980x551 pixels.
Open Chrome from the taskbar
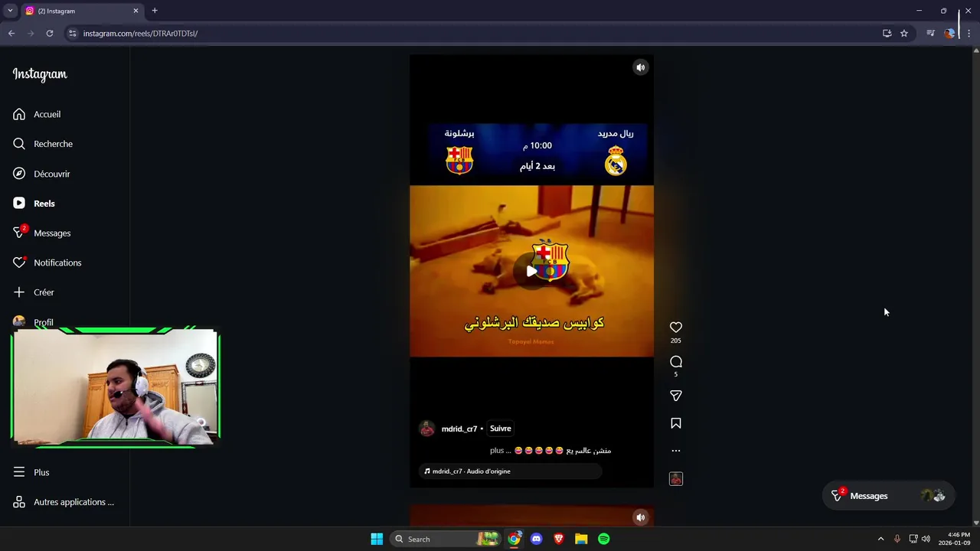click(514, 539)
